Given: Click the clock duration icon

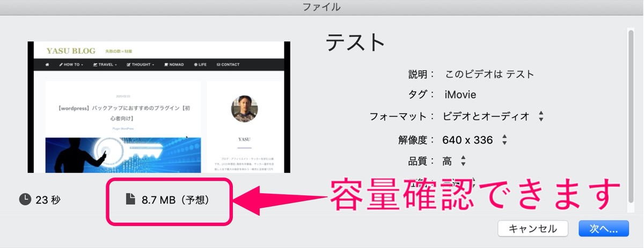Looking at the screenshot, I should (x=25, y=200).
